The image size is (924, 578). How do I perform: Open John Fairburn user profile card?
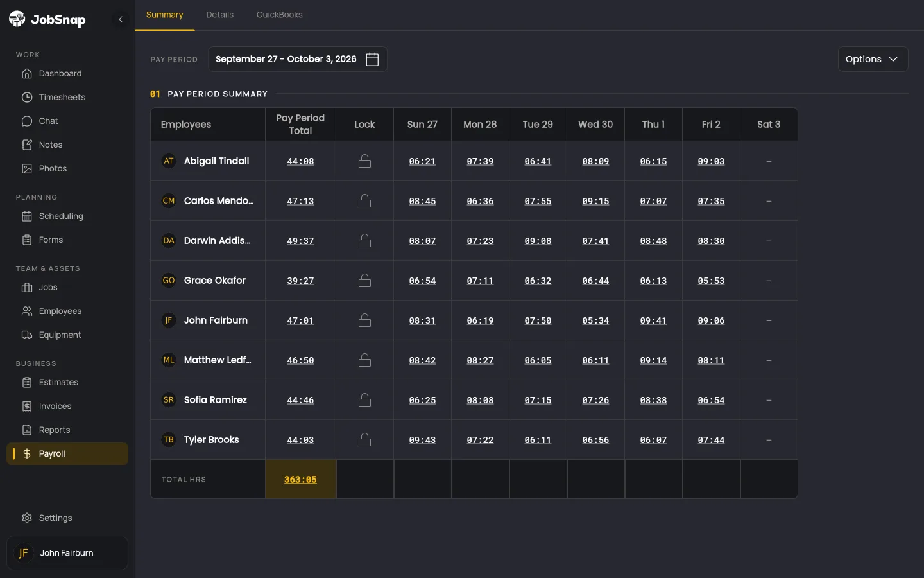click(67, 553)
